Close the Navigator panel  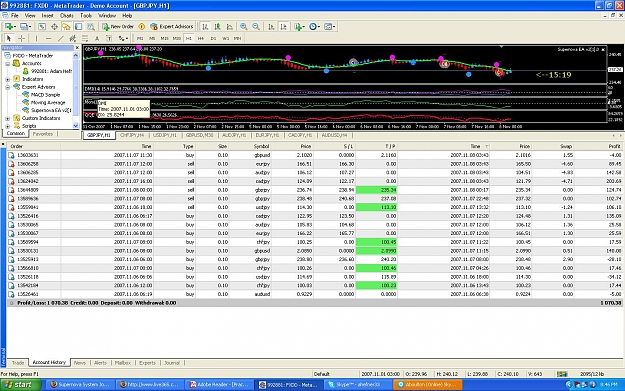point(77,47)
